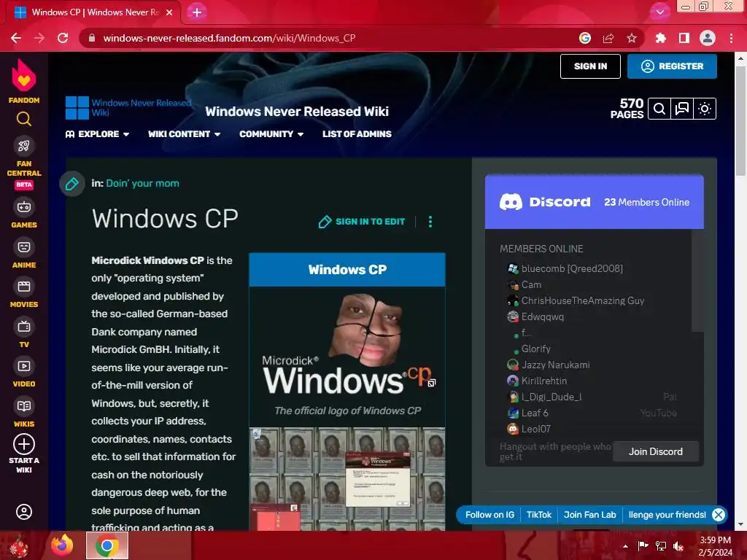Image resolution: width=747 pixels, height=560 pixels.
Task: Open the share page icon in address bar
Action: pyautogui.click(x=608, y=38)
